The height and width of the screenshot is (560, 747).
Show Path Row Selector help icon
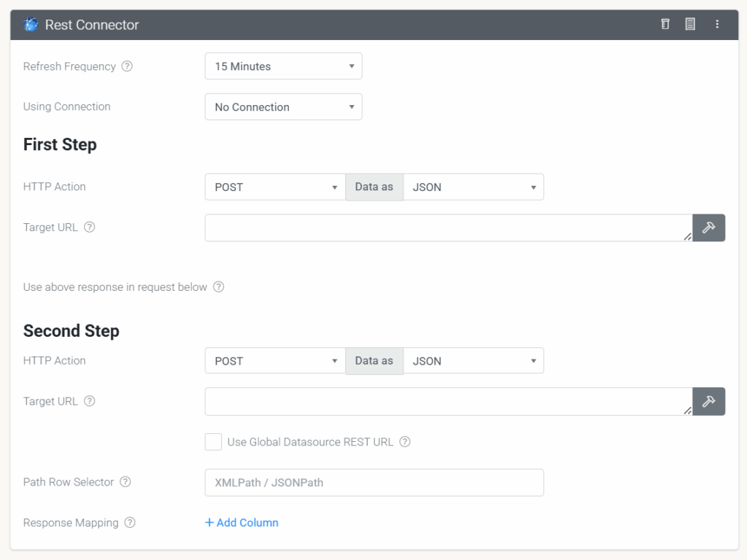pos(125,482)
